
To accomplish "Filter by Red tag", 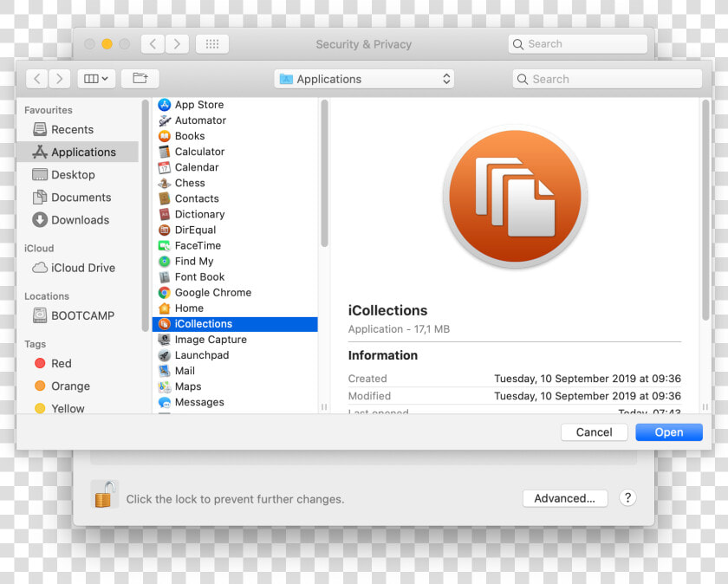I will click(x=77, y=364).
